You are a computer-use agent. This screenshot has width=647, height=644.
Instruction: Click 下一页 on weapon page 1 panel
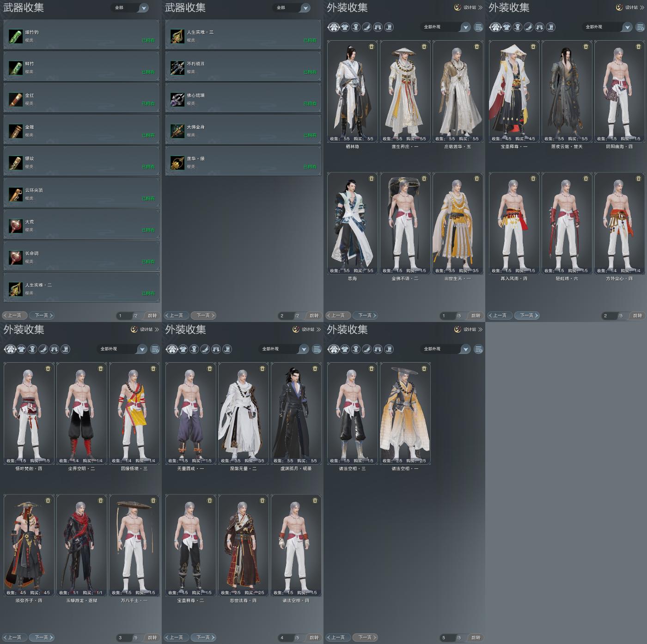tap(42, 316)
